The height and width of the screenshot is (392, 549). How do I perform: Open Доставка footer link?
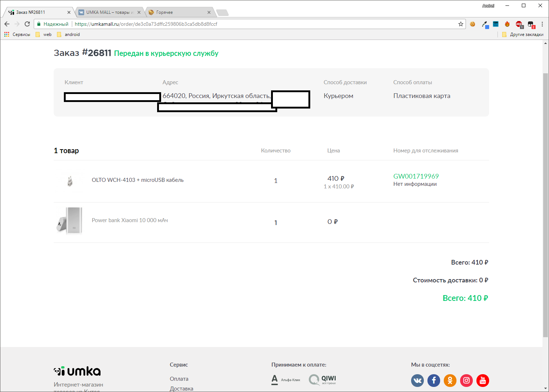pos(181,389)
